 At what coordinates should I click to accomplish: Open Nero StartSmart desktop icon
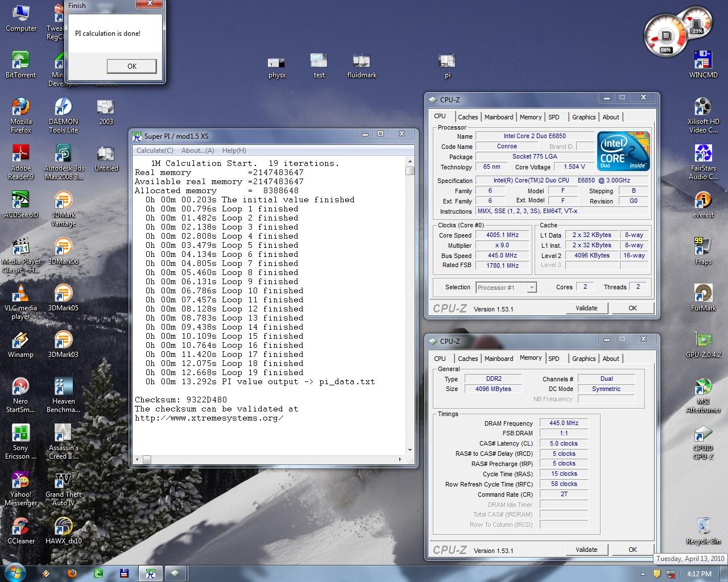pyautogui.click(x=21, y=394)
